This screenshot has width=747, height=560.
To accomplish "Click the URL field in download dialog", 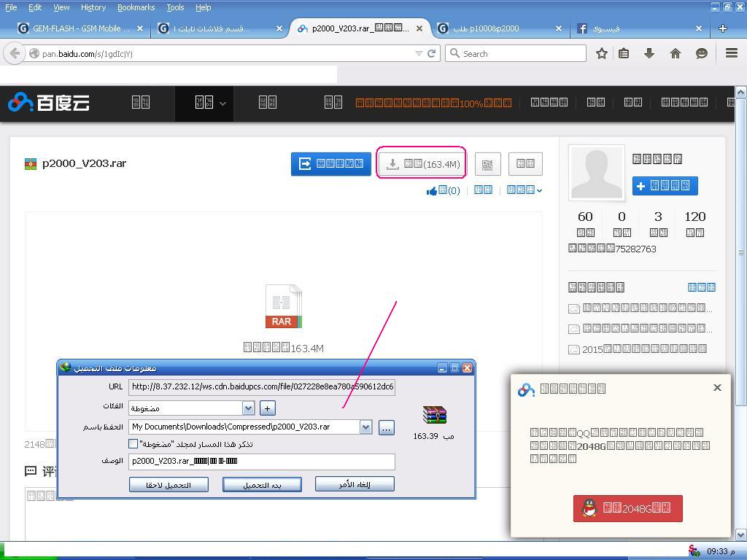I will pos(262,386).
